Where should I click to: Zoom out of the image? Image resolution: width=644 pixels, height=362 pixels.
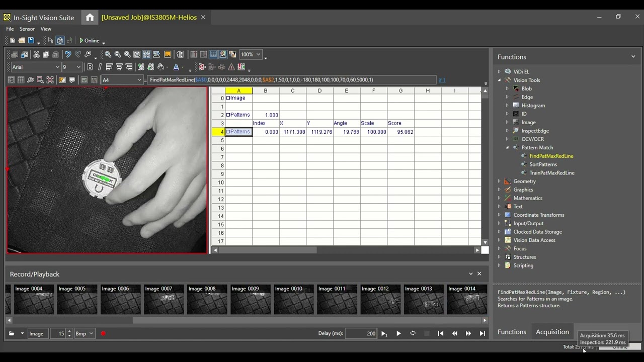tap(118, 54)
